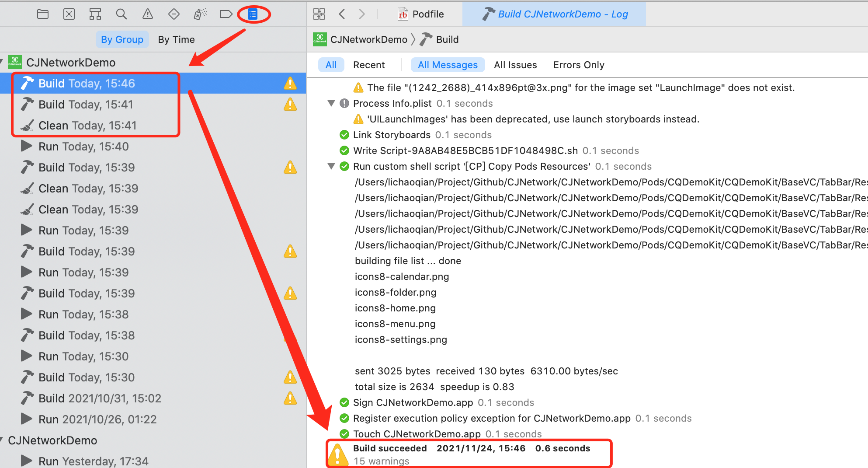The image size is (868, 468).
Task: Click the icons8-calendar.png log line
Action: (x=402, y=276)
